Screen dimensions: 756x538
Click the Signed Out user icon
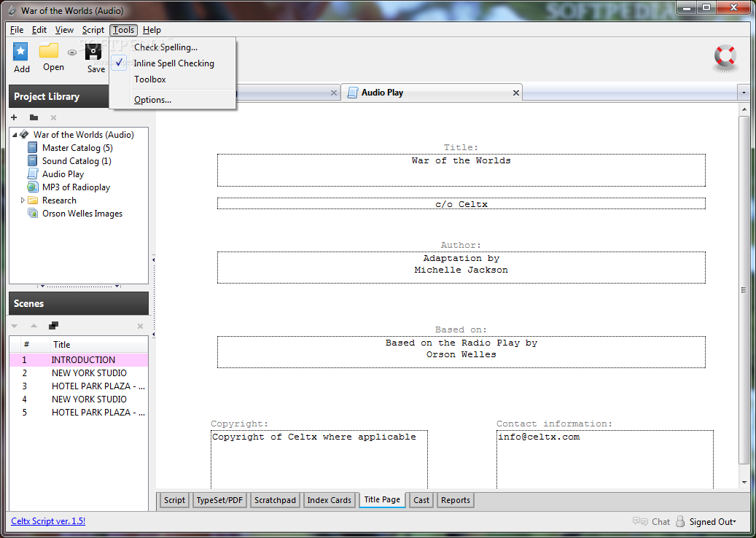tap(680, 521)
